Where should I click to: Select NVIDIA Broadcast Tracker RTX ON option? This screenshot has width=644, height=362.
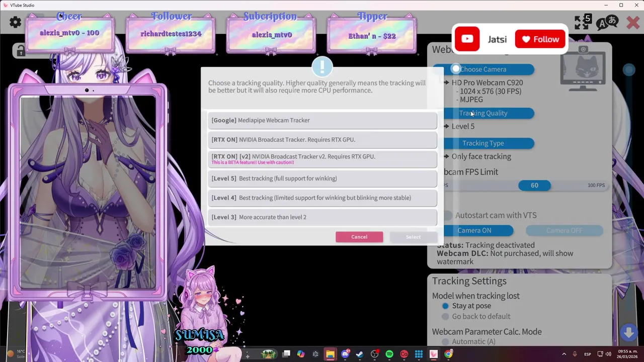[x=323, y=140]
